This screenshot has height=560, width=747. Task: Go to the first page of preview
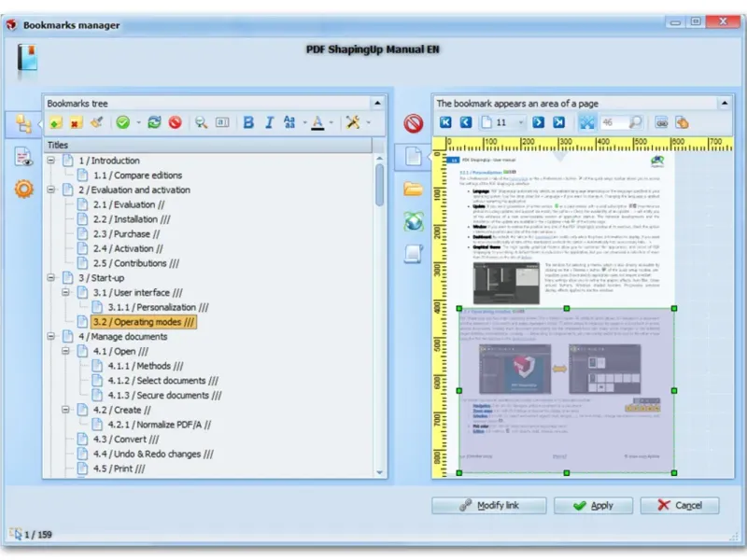(445, 123)
